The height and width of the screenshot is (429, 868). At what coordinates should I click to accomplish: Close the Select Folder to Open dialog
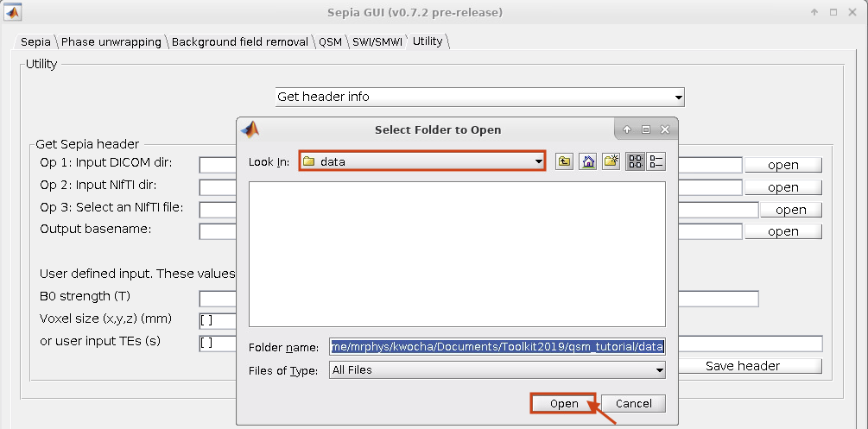coord(665,129)
